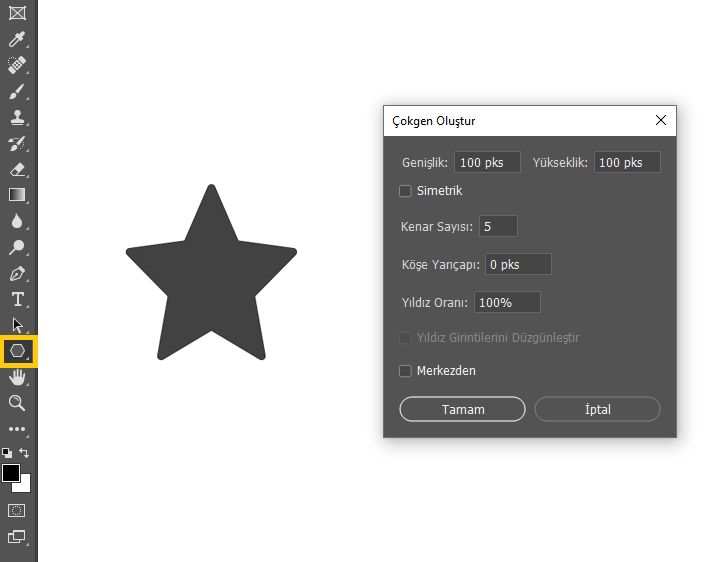The height and width of the screenshot is (562, 705).
Task: Select the History Brush tool
Action: (x=17, y=143)
